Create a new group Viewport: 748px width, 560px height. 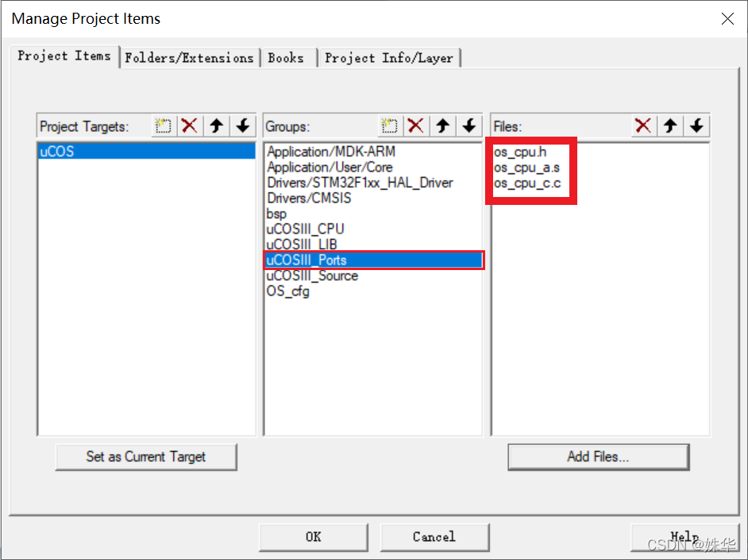click(x=390, y=126)
